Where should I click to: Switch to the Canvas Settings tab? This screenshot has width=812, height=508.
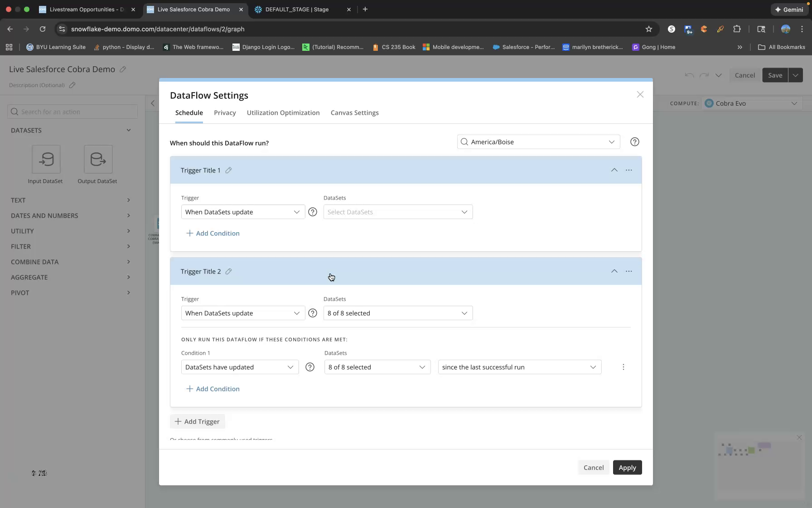click(x=355, y=112)
